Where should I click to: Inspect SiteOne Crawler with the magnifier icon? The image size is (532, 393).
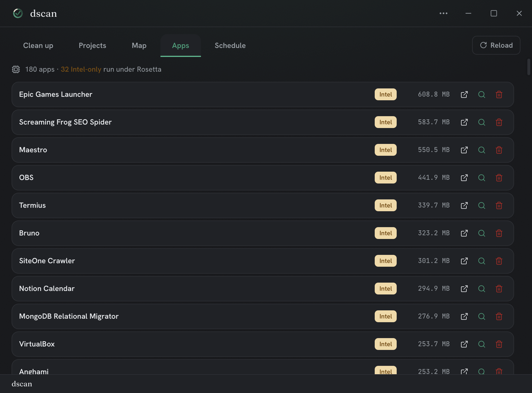point(482,261)
